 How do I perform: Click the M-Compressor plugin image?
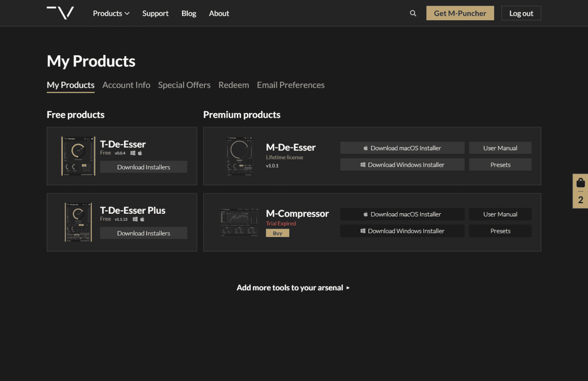coord(240,222)
